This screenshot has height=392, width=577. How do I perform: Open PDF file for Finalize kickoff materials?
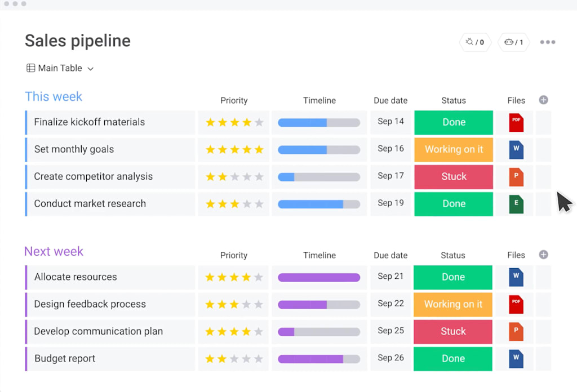(516, 122)
